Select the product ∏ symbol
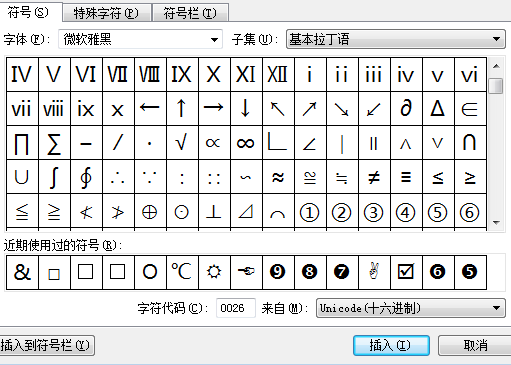This screenshot has width=511, height=365. click(x=22, y=143)
